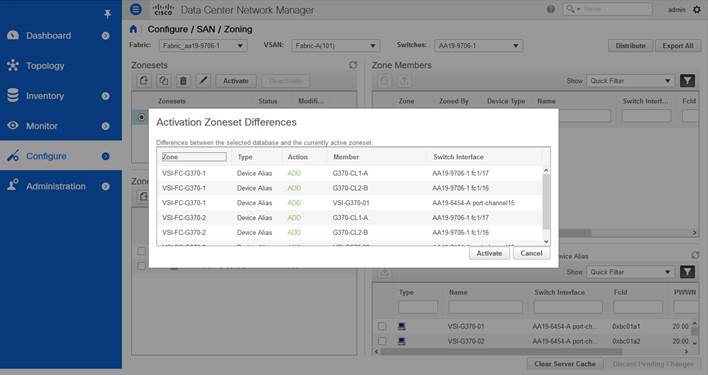The image size is (708, 375).
Task: Click the VSI-G370-01 device icon
Action: coord(401,326)
